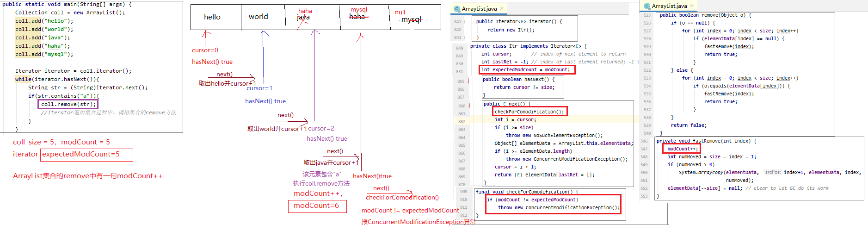
Task: Click 'checkForComodification();' call at line 861
Action: pos(529,112)
